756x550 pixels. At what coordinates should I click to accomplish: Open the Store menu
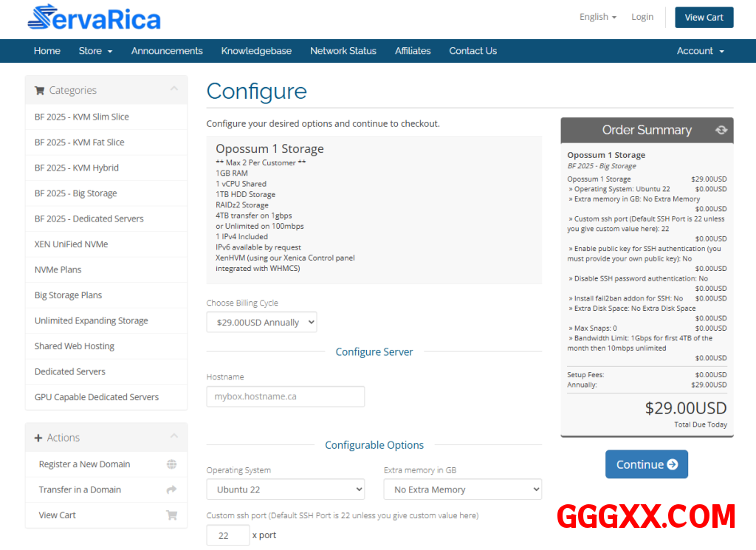click(95, 51)
